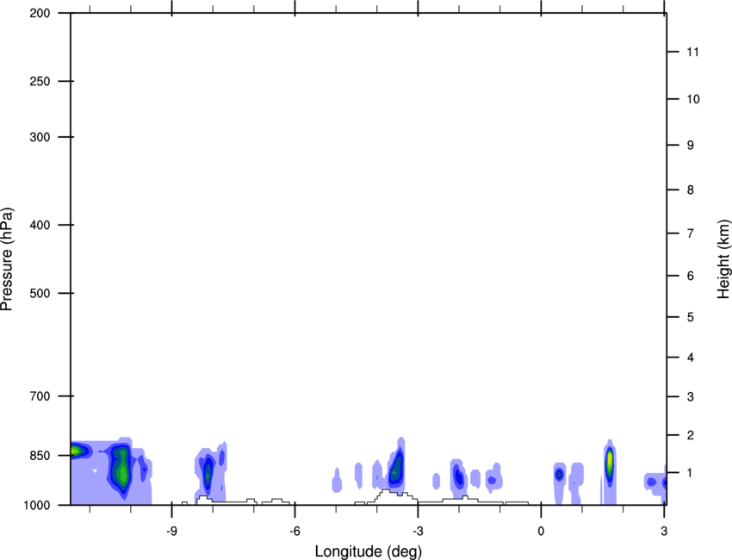
Task: Click the 7 km height label
Action: pyautogui.click(x=690, y=233)
